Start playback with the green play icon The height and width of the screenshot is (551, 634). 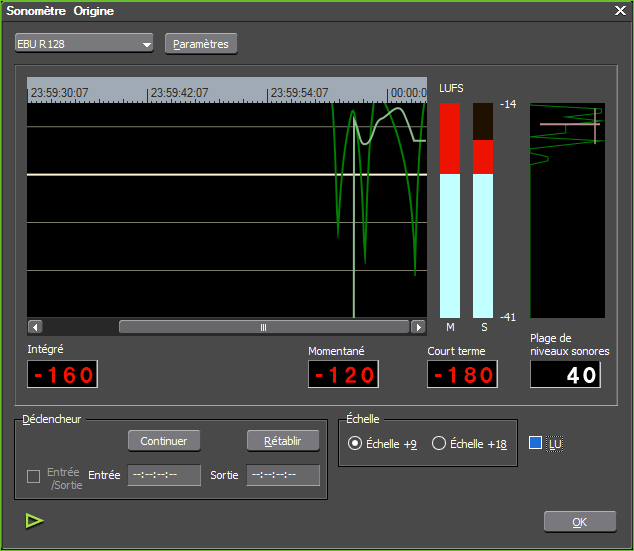click(x=34, y=520)
